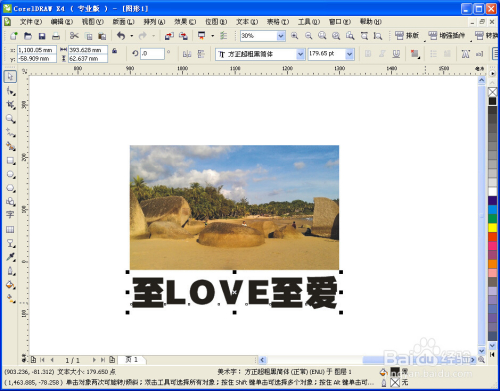Open the font name dropdown 方正超粗黑简体

(x=301, y=54)
